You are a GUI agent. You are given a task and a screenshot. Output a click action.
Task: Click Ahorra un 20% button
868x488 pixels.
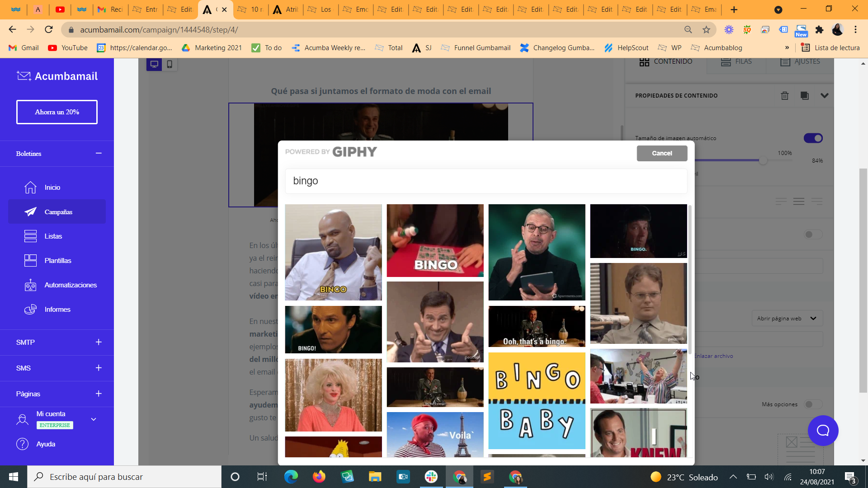click(57, 112)
